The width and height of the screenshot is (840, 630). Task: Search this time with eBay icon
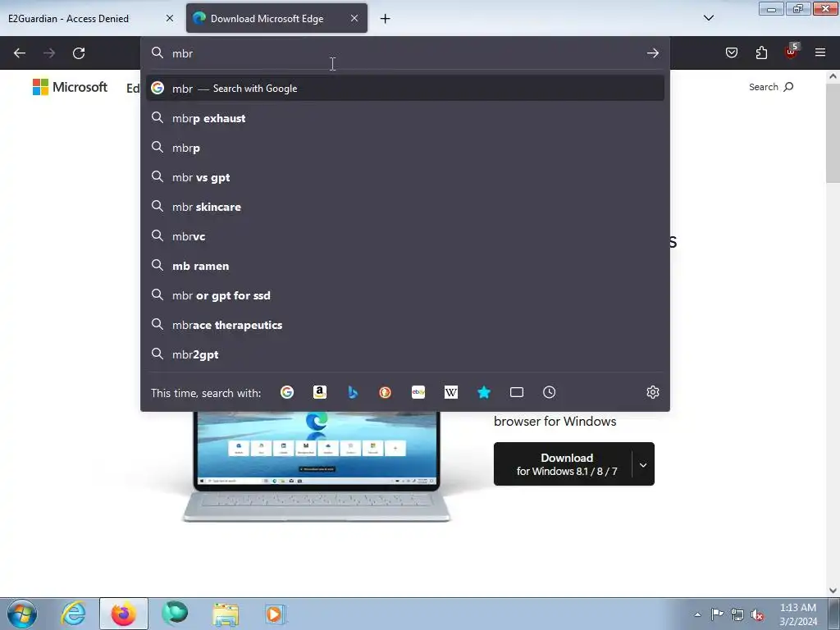point(418,392)
